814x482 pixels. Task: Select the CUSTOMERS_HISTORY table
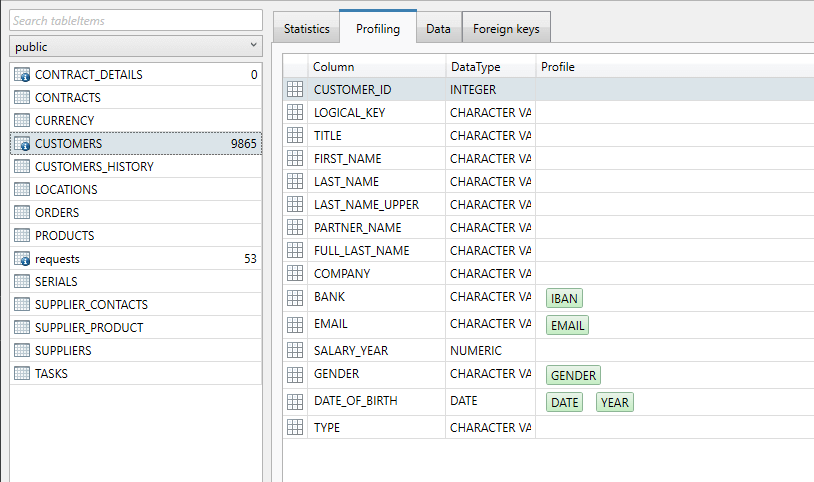(x=94, y=167)
